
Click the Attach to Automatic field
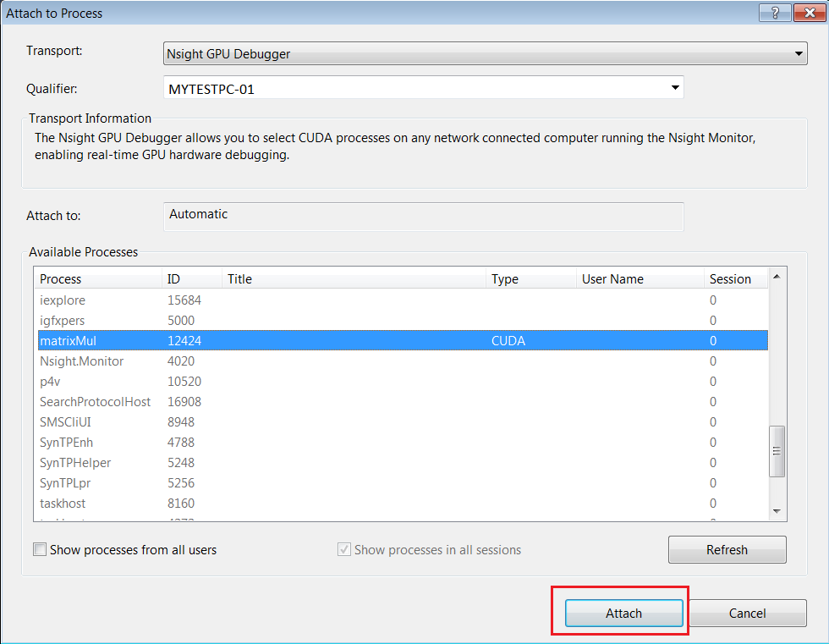pyautogui.click(x=422, y=216)
